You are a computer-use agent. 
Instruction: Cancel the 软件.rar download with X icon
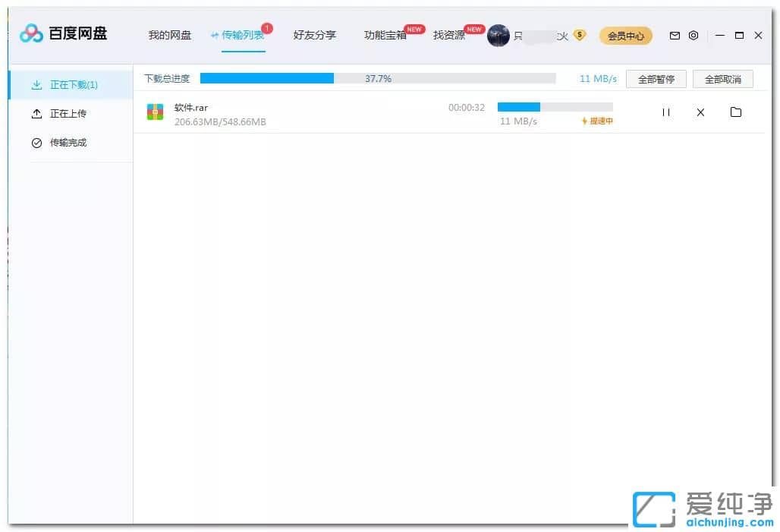tap(700, 112)
